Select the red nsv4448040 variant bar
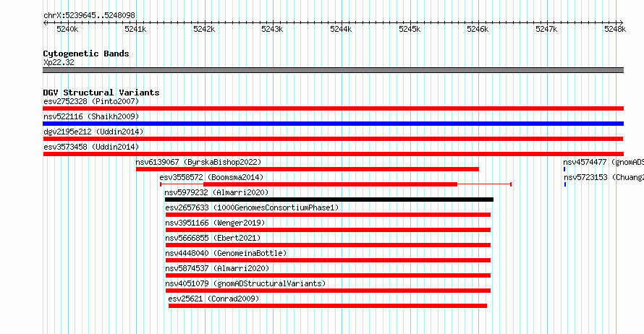This screenshot has width=644, height=334. 328,260
